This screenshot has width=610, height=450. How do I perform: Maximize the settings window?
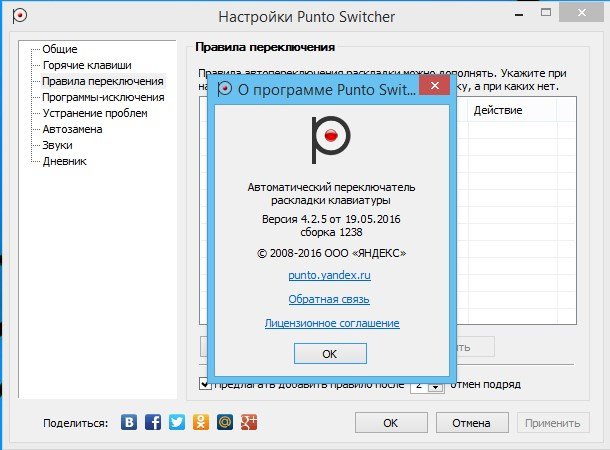(x=546, y=13)
